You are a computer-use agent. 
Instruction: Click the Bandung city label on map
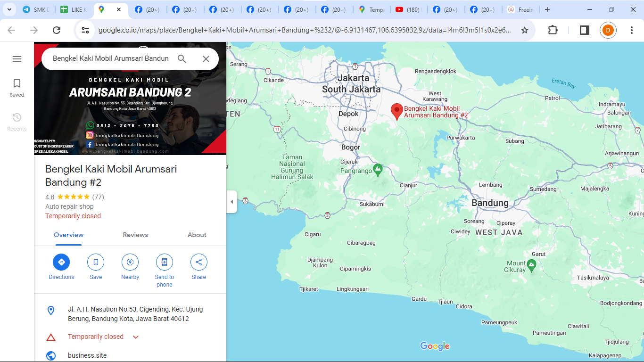click(490, 203)
